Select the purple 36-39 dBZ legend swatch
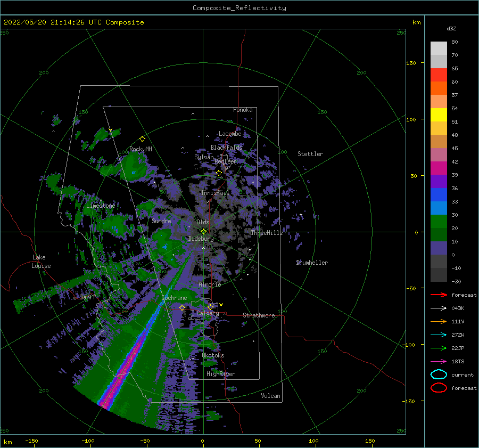 click(x=439, y=182)
